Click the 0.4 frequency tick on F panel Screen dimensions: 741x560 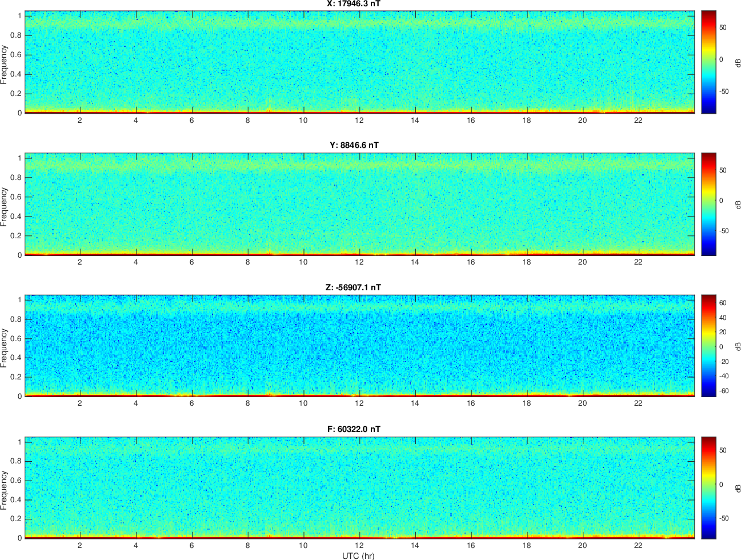click(x=15, y=499)
